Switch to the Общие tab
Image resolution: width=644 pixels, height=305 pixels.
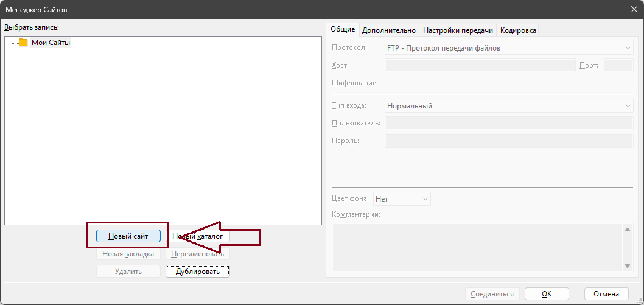(x=343, y=30)
